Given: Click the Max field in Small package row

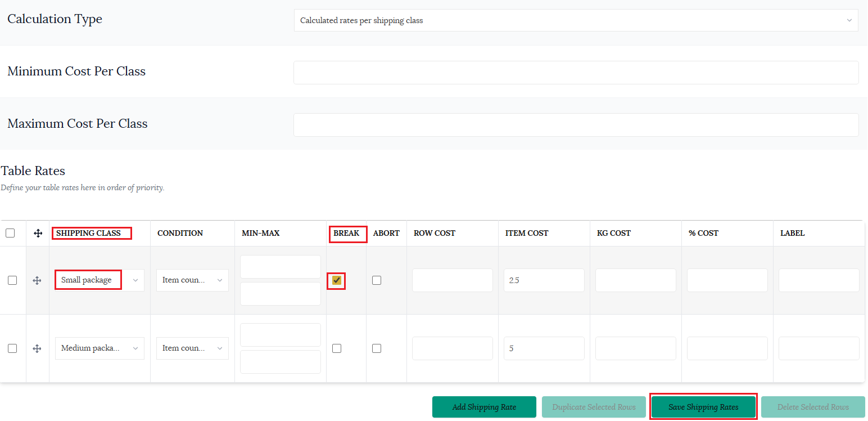Looking at the screenshot, I should 281,294.
